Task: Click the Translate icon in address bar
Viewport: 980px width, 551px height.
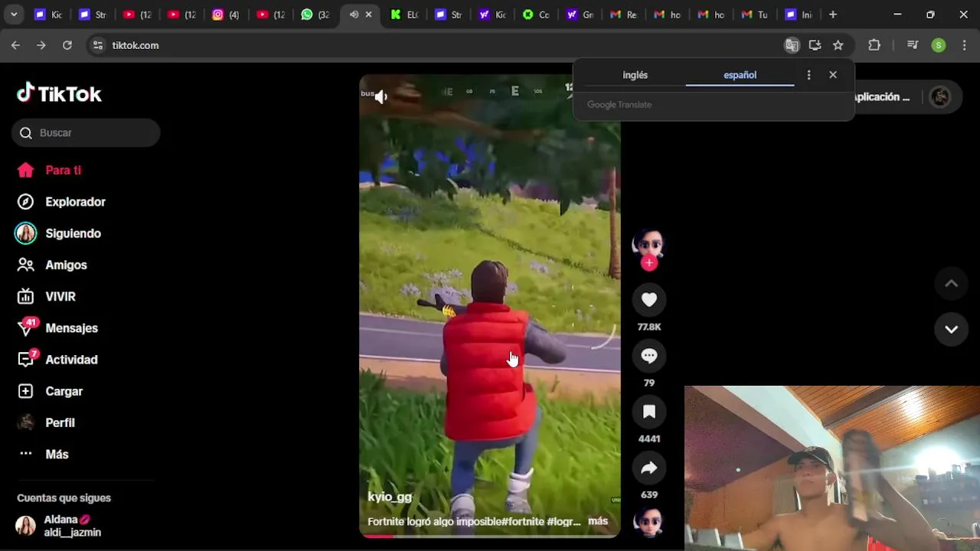Action: (x=792, y=45)
